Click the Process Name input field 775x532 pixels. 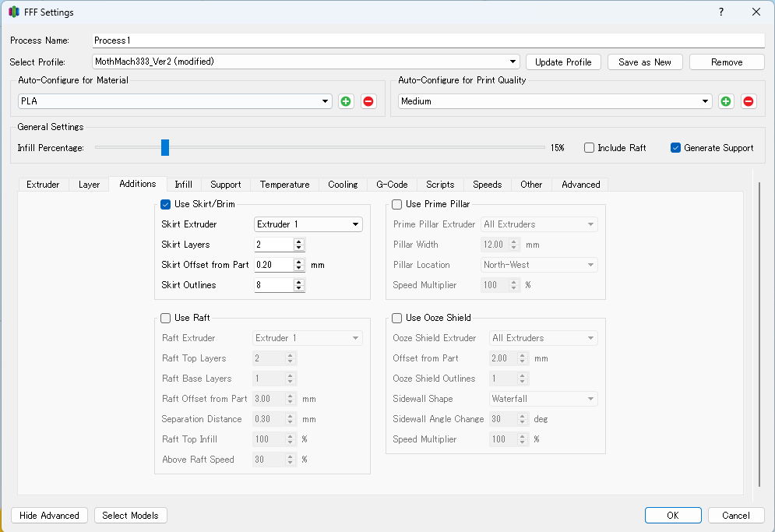coord(428,41)
